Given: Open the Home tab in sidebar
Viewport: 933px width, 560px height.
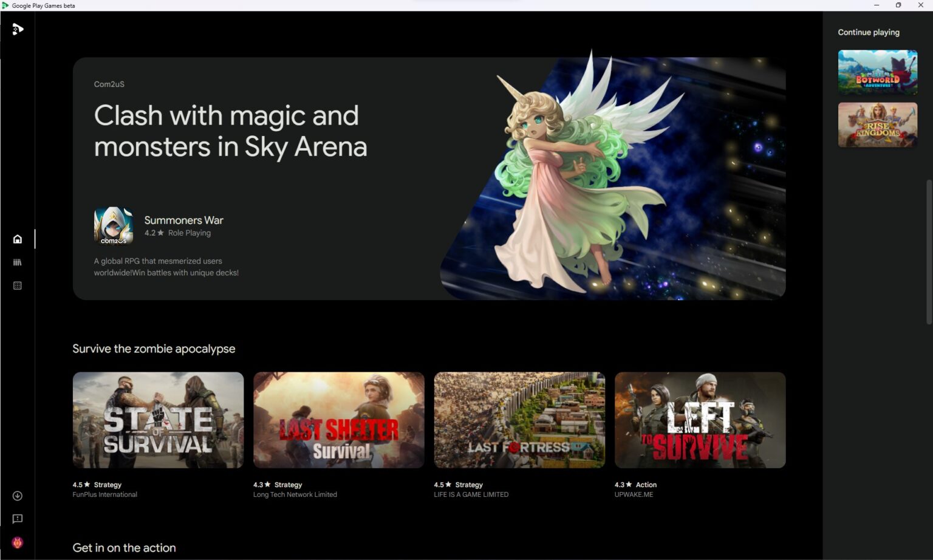Looking at the screenshot, I should tap(18, 239).
